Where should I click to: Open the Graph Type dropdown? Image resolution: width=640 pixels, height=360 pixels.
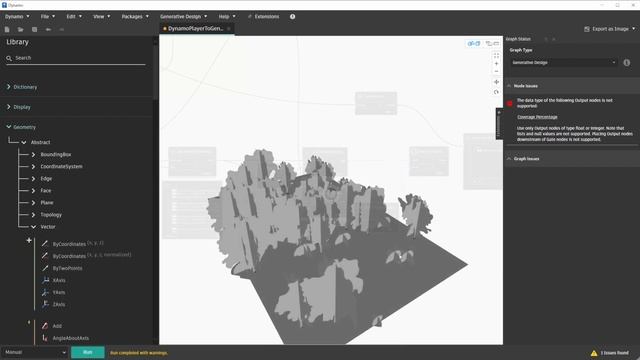click(x=563, y=62)
